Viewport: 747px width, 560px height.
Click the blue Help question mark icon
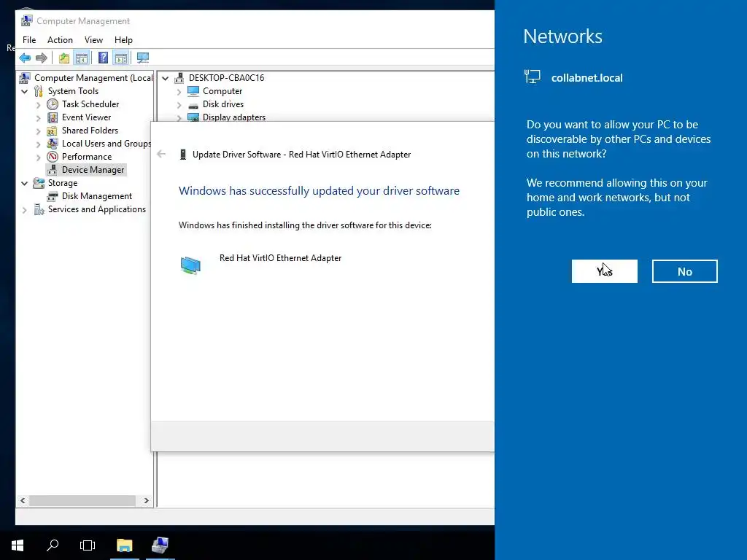click(103, 58)
